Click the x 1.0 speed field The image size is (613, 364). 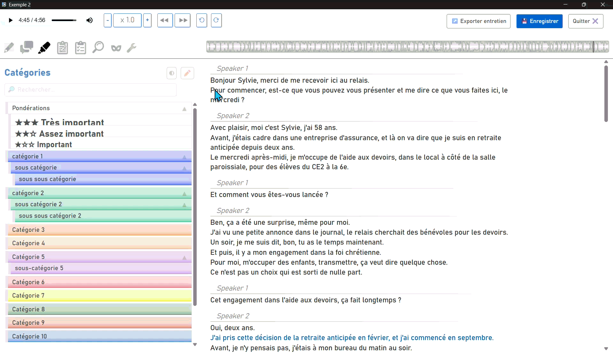point(127,20)
